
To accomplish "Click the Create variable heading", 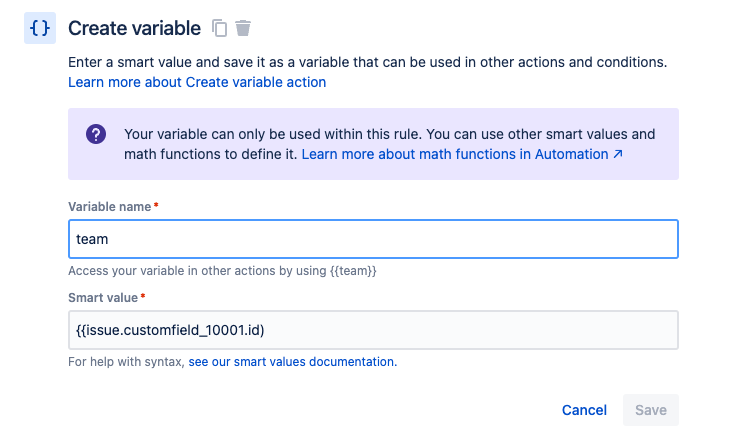I will coord(134,28).
